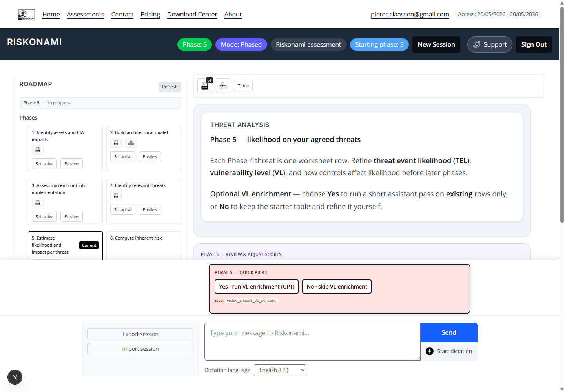Click the Access: 20/05/2026 - 20/05/2036 label
565x392 pixels.
(498, 14)
